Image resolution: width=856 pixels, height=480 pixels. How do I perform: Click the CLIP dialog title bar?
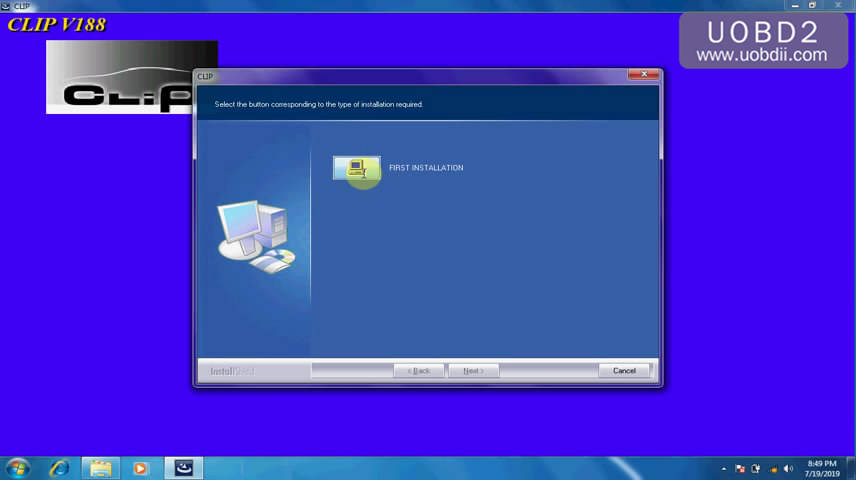pyautogui.click(x=400, y=76)
